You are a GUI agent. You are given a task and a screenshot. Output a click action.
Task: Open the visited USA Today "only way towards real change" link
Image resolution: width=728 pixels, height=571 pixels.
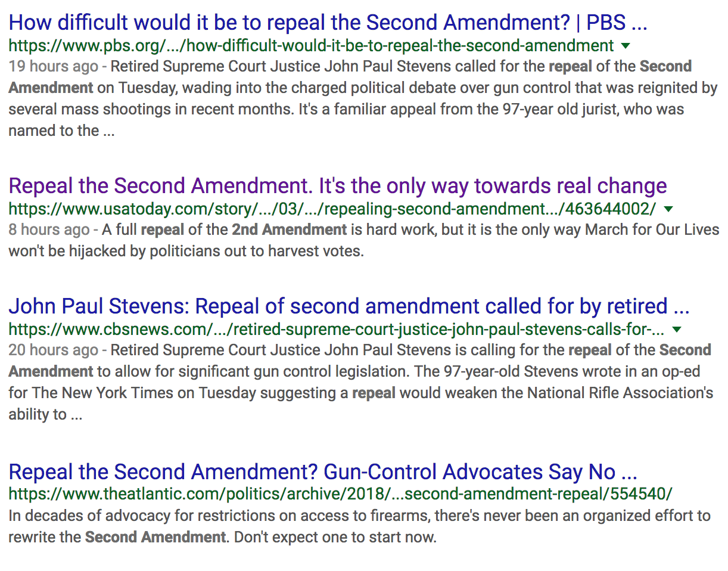click(x=337, y=186)
